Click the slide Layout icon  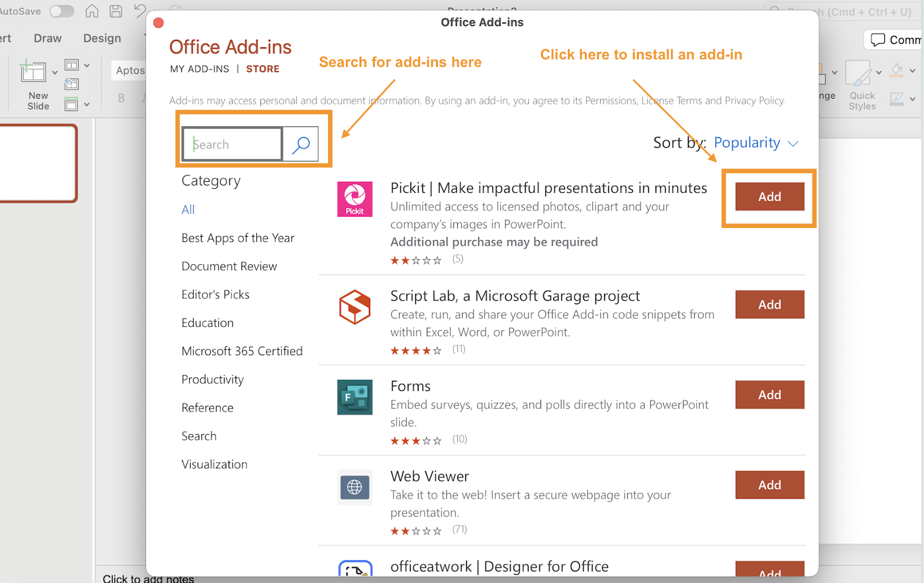(72, 65)
